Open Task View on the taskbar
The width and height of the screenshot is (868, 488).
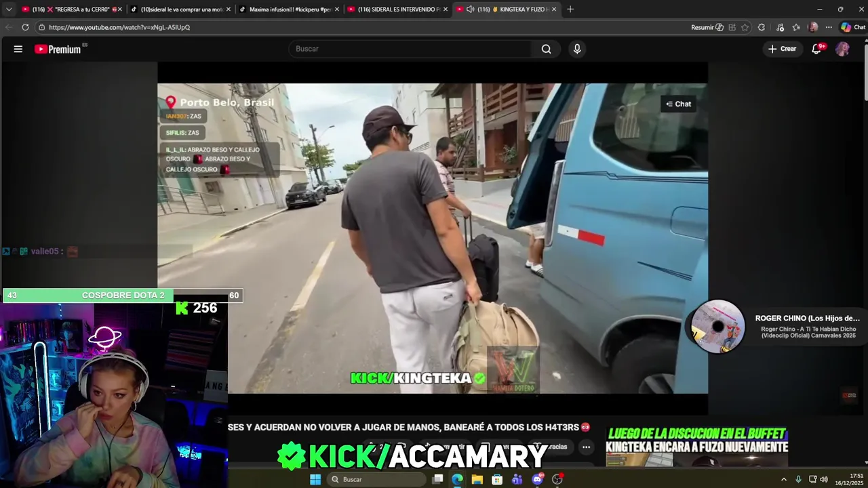point(438,479)
